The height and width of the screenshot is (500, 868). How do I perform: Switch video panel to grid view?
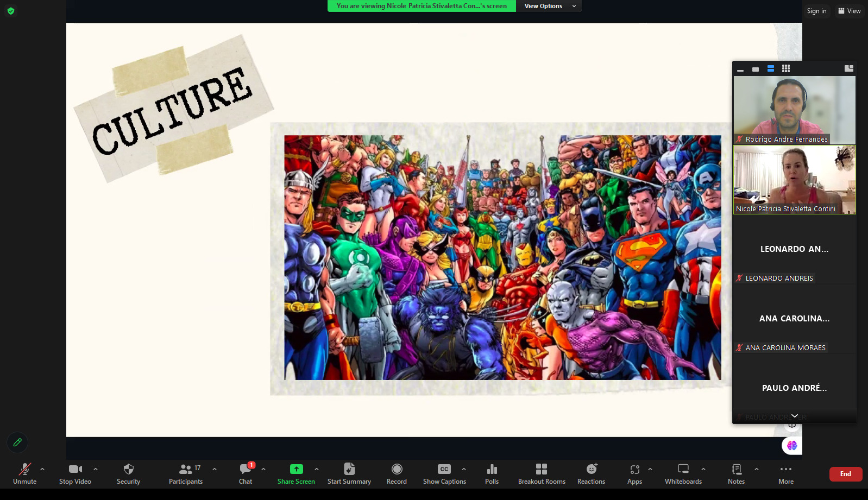click(785, 68)
